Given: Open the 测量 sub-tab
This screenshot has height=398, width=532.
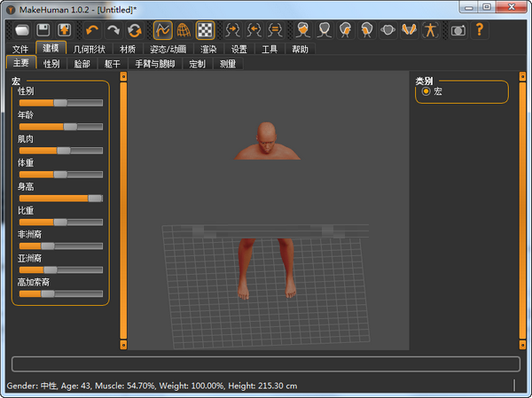Looking at the screenshot, I should (x=228, y=64).
